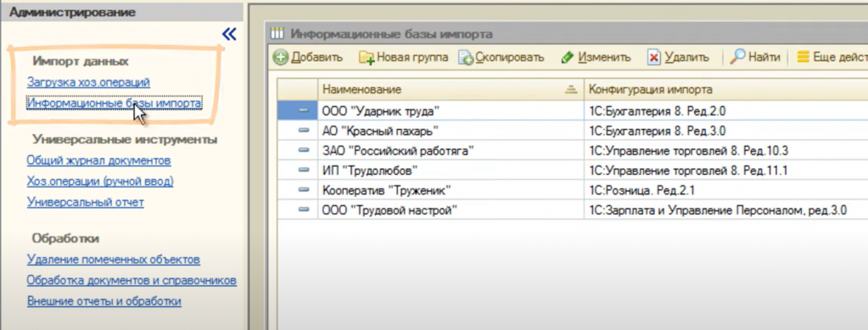
Task: Click the Новая группа button label
Action: pyautogui.click(x=412, y=58)
